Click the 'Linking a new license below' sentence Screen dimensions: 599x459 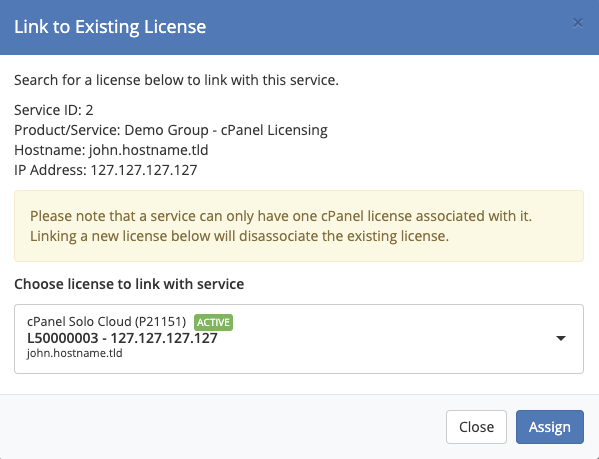point(239,236)
